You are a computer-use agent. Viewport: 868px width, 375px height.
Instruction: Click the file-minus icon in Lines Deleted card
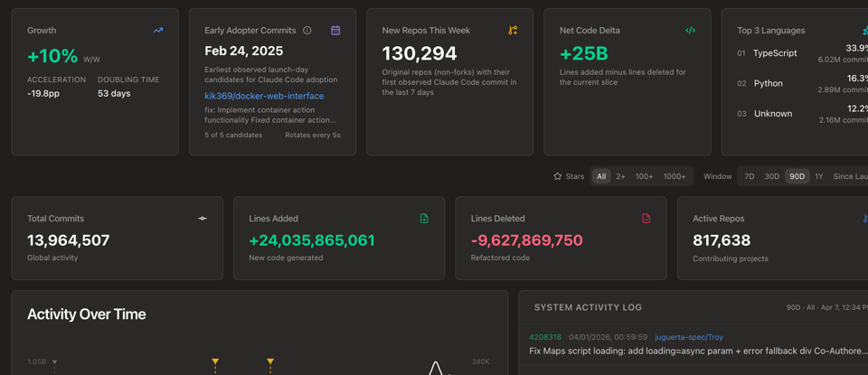click(x=646, y=219)
